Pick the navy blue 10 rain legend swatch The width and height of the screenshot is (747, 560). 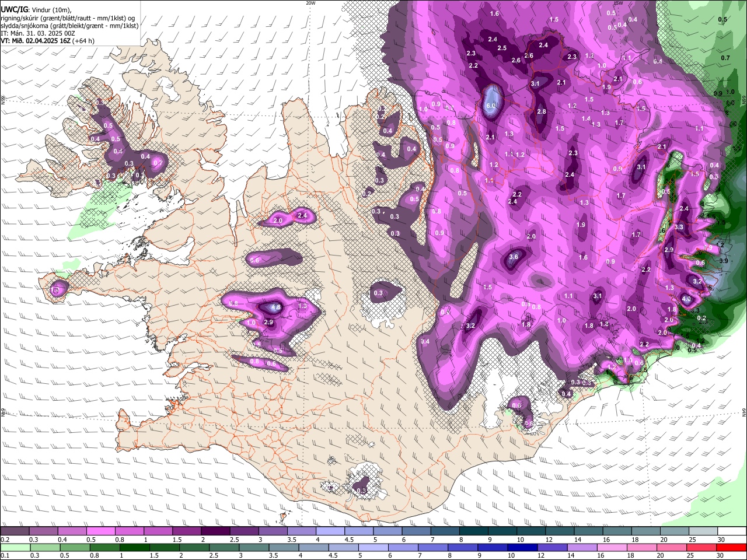tap(522, 548)
